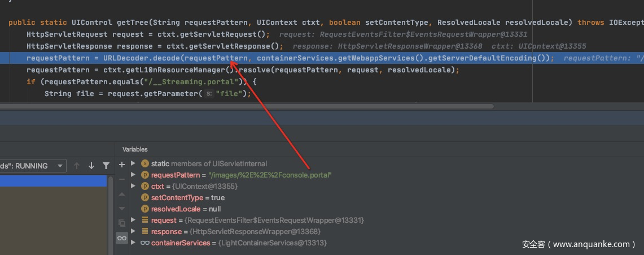644x255 pixels.
Task: Click the Variables panel tab header
Action: (135, 149)
